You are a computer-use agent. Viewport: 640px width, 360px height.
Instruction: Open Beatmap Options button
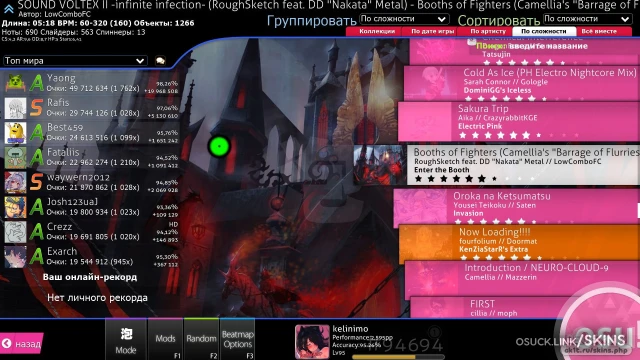(238, 340)
